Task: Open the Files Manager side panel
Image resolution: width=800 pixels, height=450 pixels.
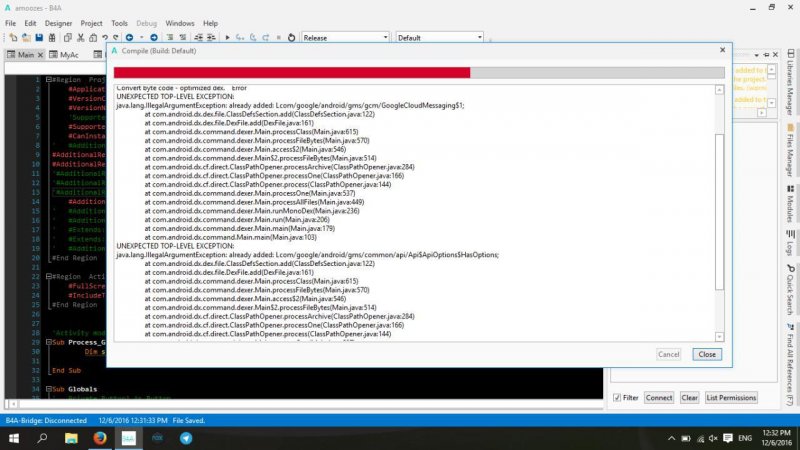Action: pos(789,151)
